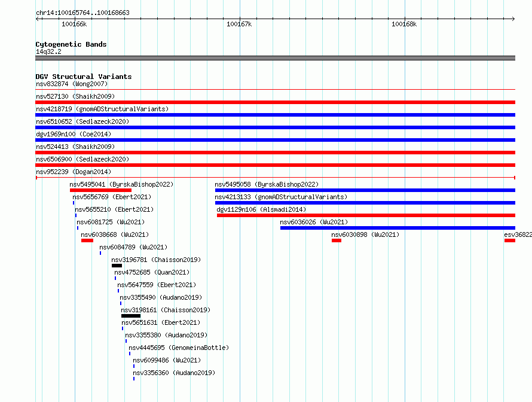
Task: Click the red bar under nsv6030898
Action: click(x=336, y=240)
